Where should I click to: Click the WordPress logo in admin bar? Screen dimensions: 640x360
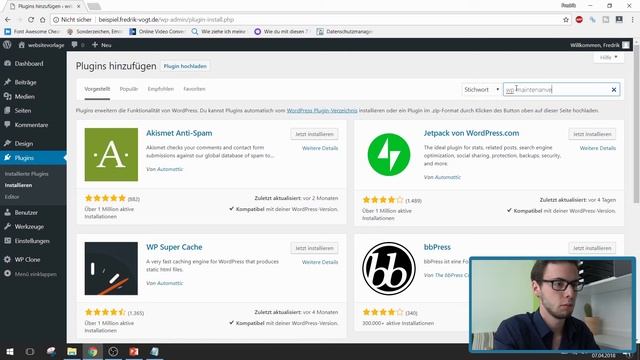[x=7, y=45]
